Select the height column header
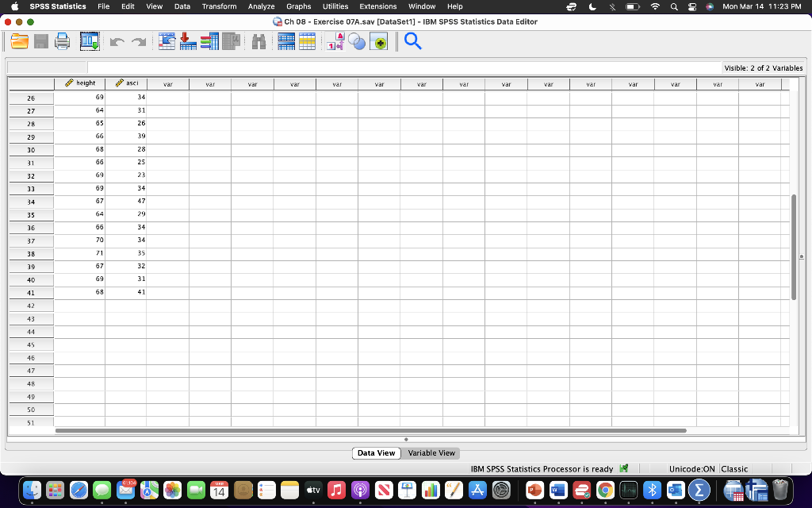Viewport: 812px width, 508px height. coord(82,83)
